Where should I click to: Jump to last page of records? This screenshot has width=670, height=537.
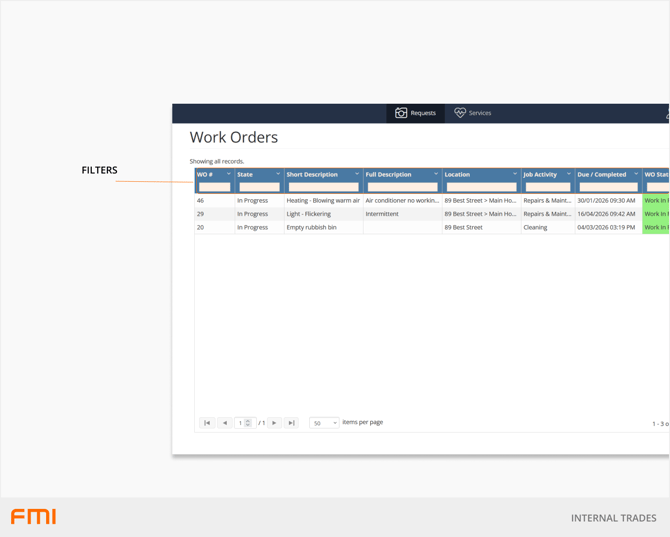[292, 423]
